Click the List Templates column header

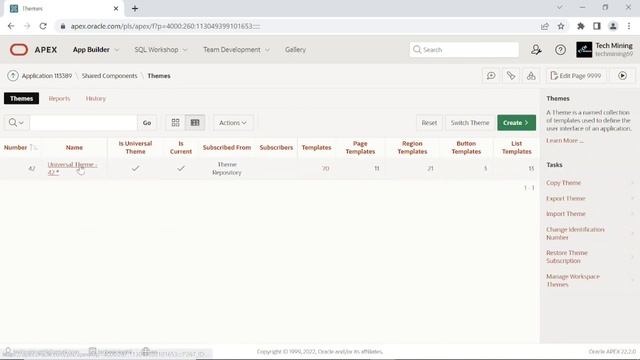(516, 147)
